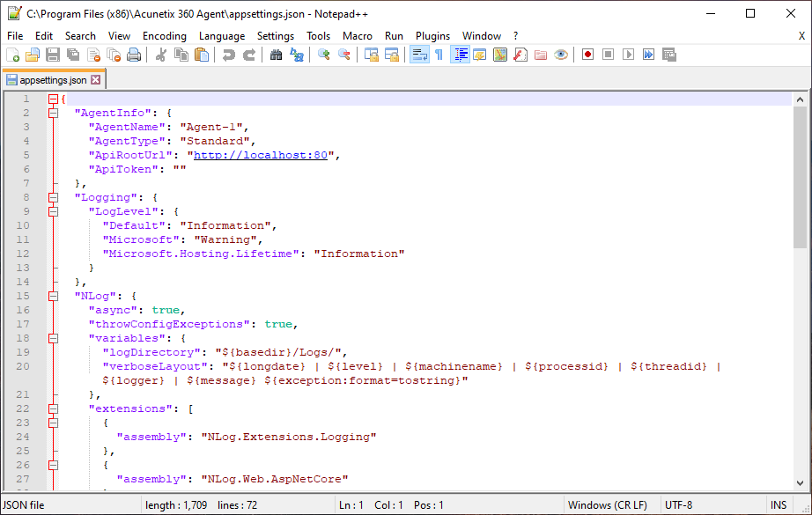The width and height of the screenshot is (812, 515).
Task: Open Find dialog with binoculars icon
Action: pos(276,55)
